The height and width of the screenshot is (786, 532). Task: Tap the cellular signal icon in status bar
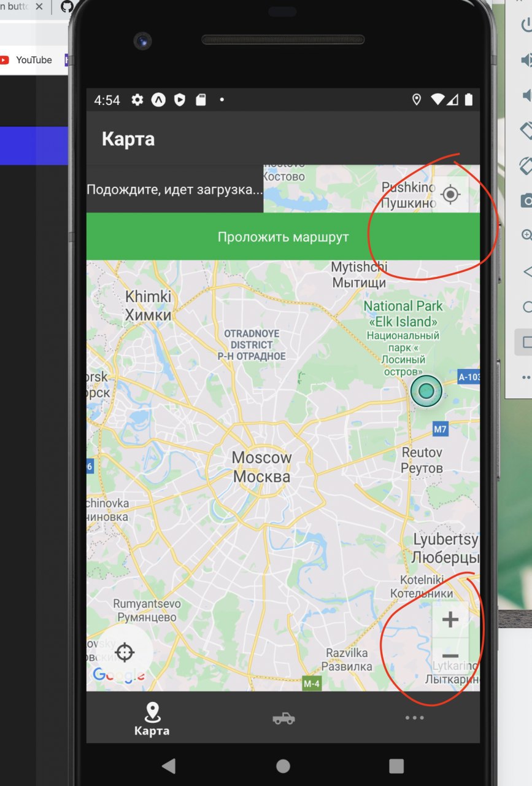tap(453, 99)
